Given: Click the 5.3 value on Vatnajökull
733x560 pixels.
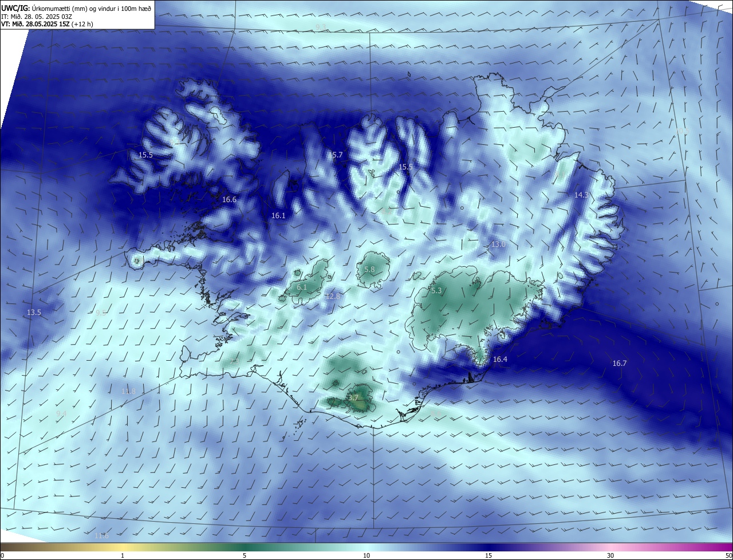Looking at the screenshot, I should [x=436, y=291].
